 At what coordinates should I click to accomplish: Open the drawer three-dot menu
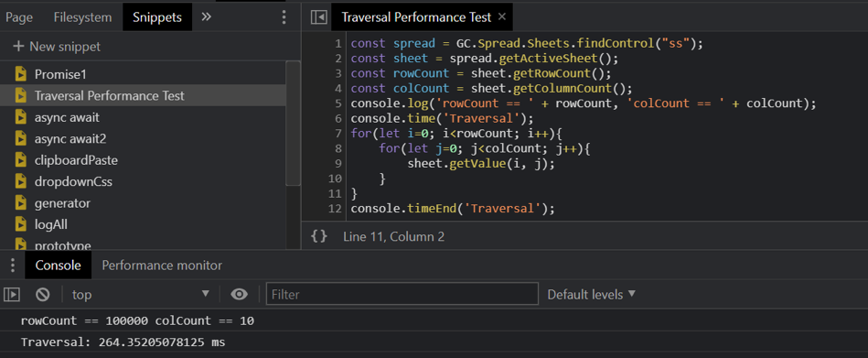point(12,266)
